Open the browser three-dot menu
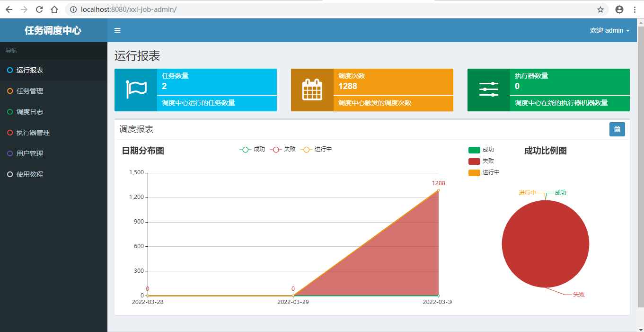Viewport: 644px width, 332px height. click(x=635, y=9)
